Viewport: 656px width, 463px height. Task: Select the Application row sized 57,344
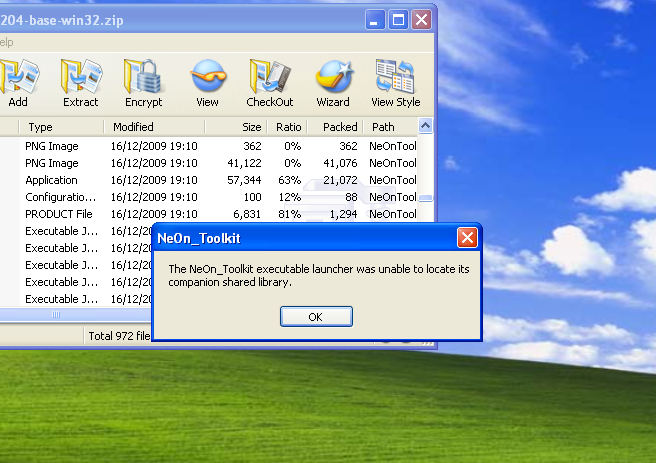click(x=208, y=180)
